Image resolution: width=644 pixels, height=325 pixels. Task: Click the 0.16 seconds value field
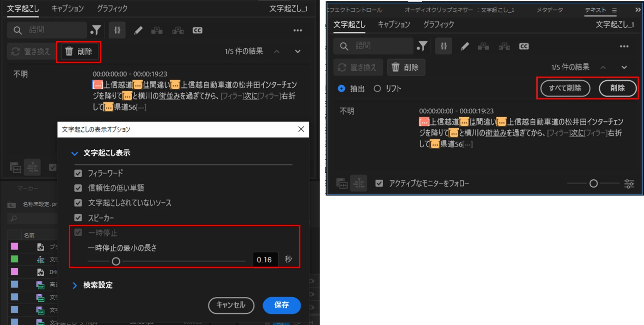coord(265,260)
